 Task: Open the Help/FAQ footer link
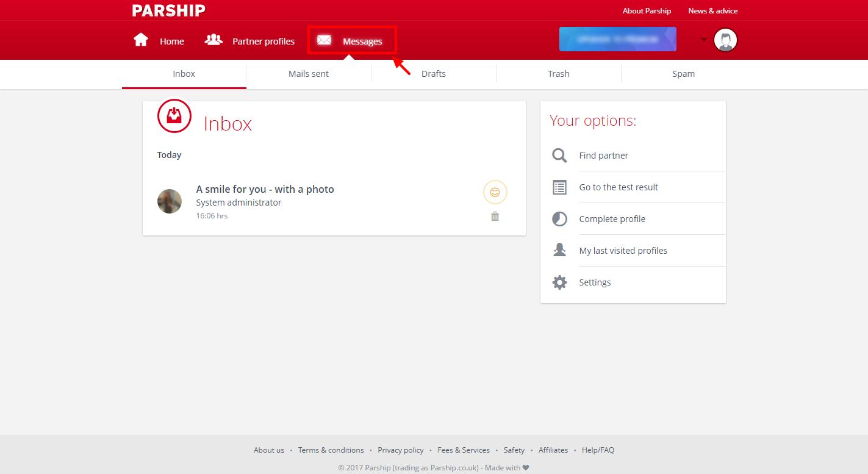tap(598, 450)
